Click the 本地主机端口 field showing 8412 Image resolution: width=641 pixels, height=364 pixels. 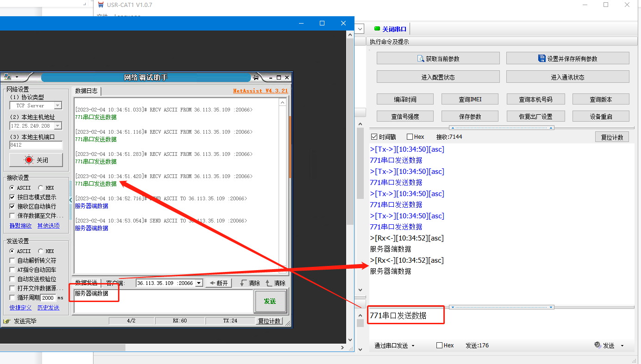(x=36, y=145)
